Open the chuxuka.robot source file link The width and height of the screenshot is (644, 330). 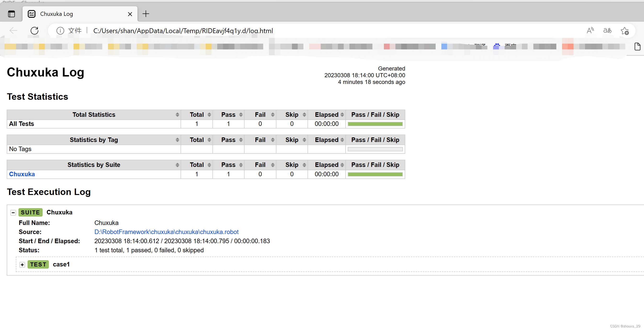[x=166, y=232]
